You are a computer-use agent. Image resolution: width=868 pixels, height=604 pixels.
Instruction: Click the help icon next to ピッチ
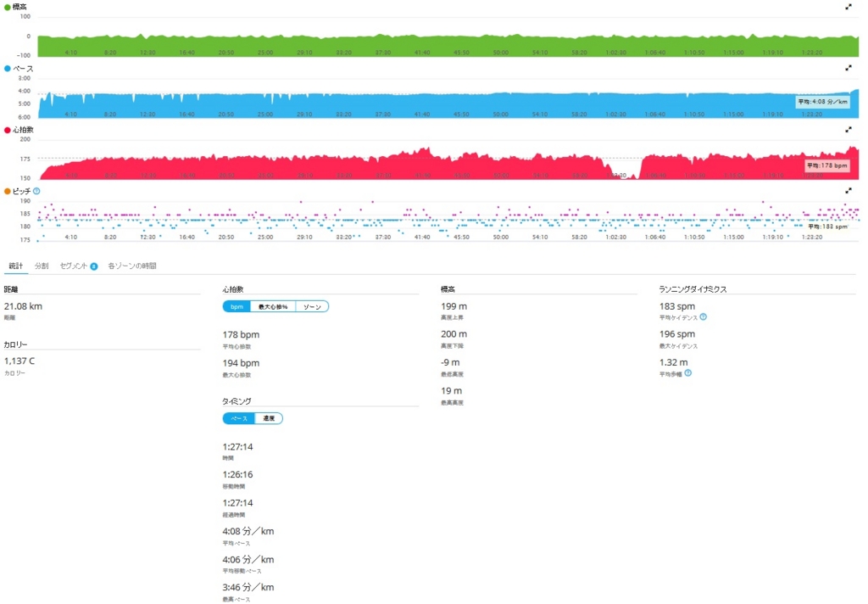36,191
